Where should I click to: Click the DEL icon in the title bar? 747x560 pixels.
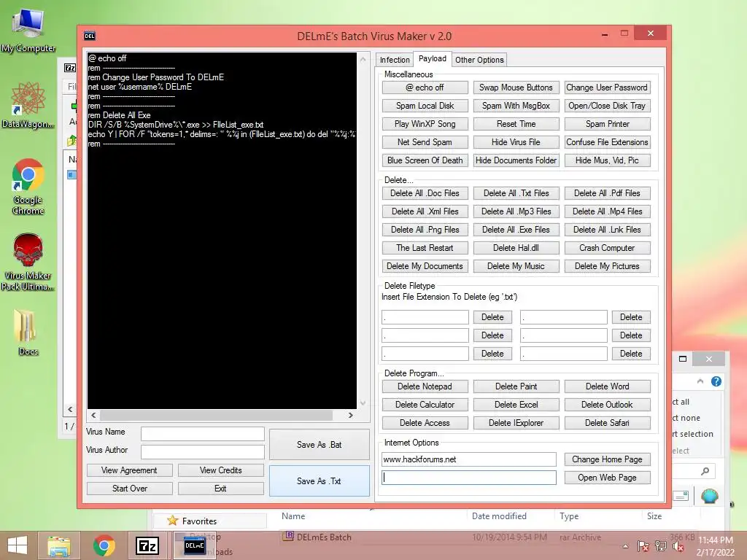point(90,36)
